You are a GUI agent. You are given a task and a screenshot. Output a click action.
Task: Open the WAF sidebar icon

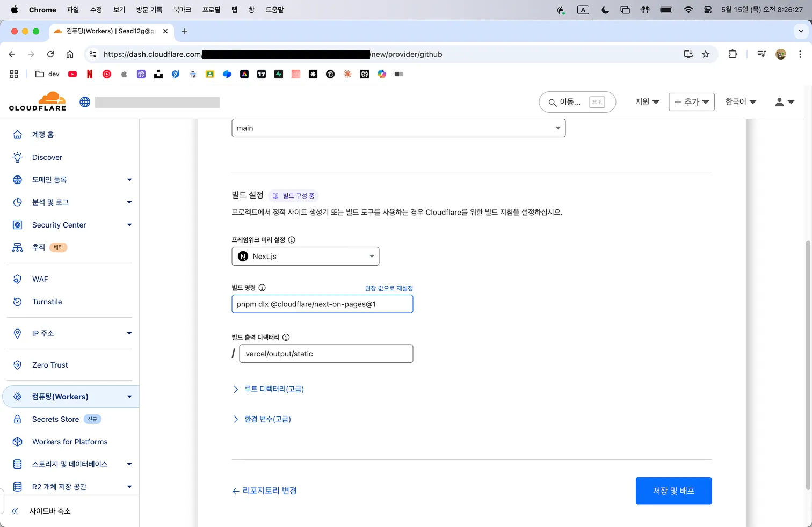(18, 279)
